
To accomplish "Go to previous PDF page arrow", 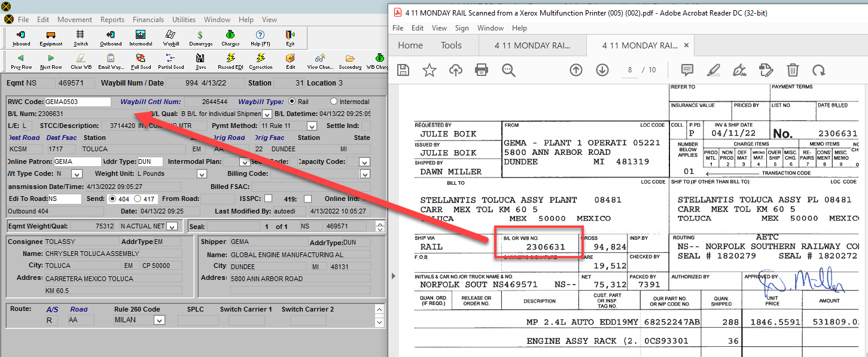I will coord(576,71).
